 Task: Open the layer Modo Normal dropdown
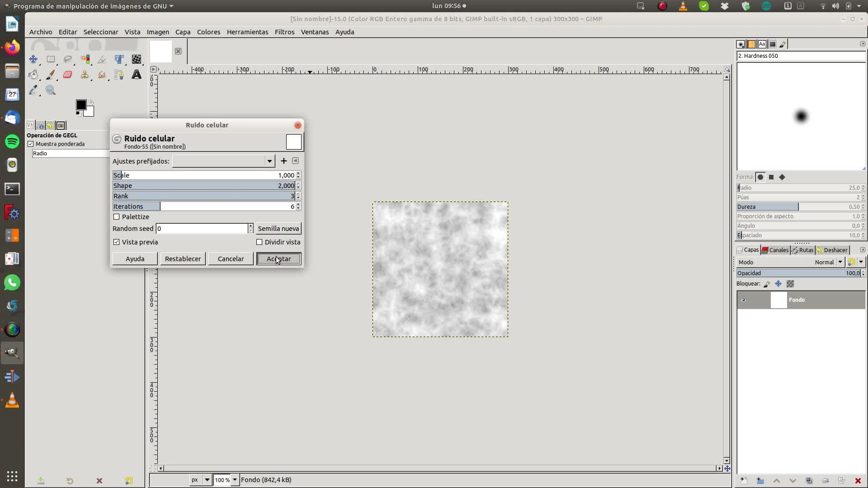(x=840, y=262)
